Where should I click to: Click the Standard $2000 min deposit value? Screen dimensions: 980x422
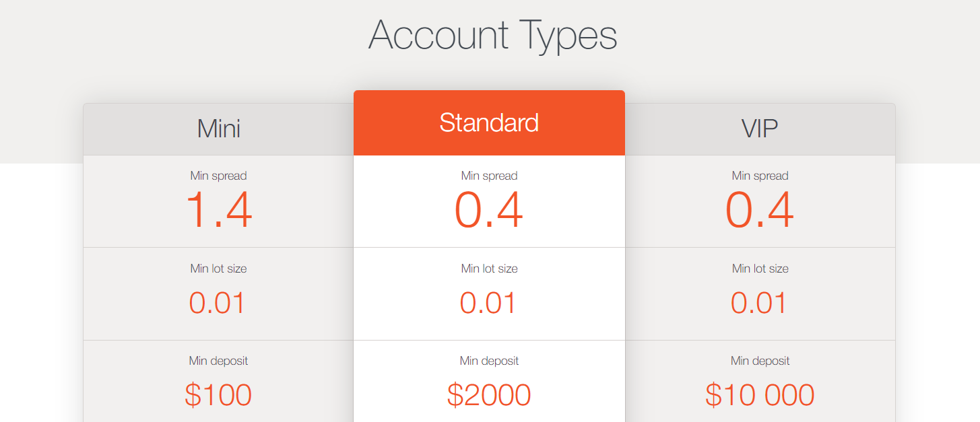[489, 394]
